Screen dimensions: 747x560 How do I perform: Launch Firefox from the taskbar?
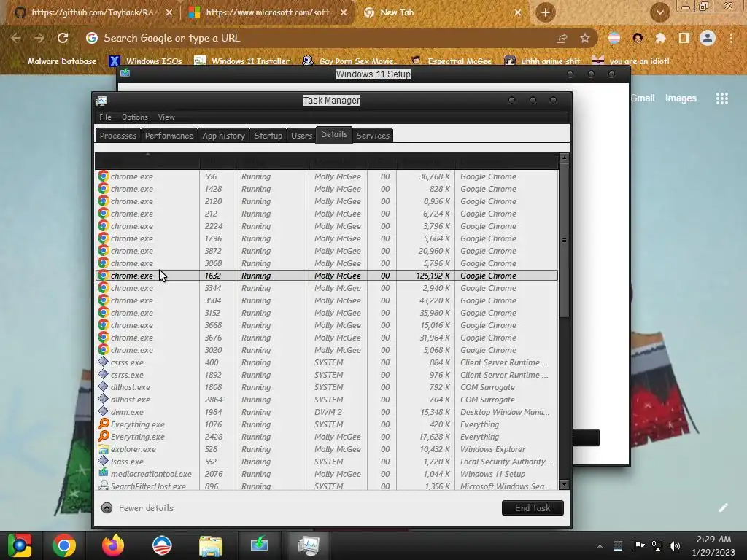click(x=113, y=545)
